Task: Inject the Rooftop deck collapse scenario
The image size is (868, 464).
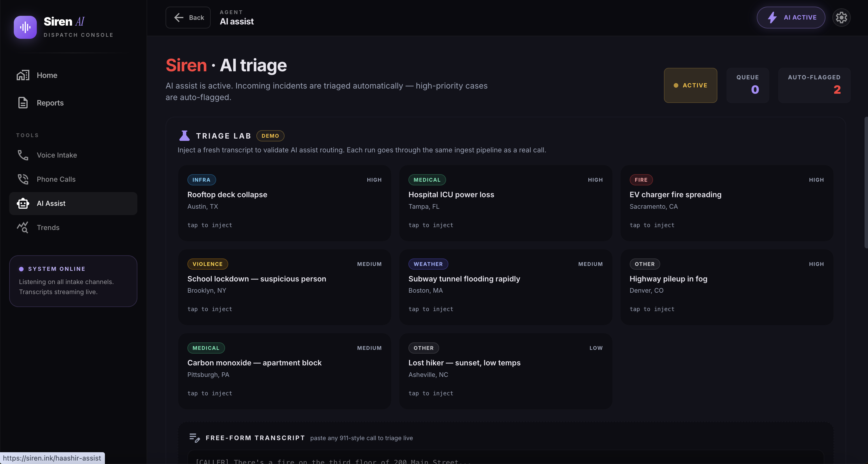Action: pyautogui.click(x=284, y=203)
